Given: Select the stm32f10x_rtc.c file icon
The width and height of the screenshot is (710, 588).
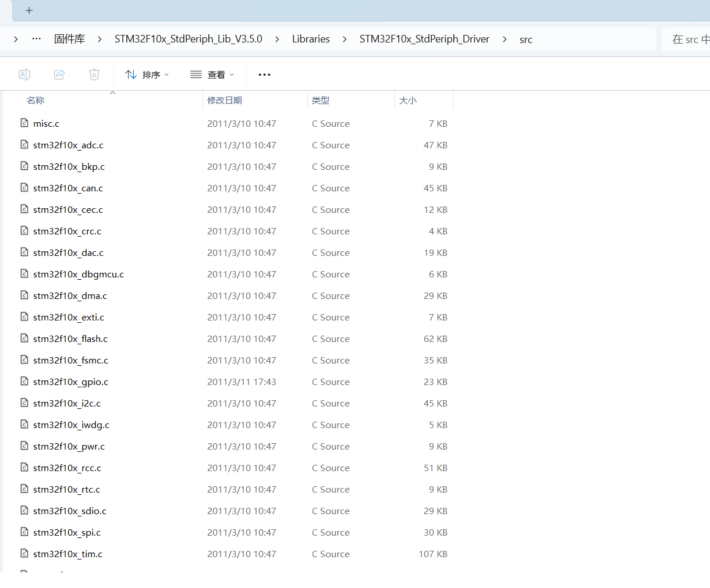Looking at the screenshot, I should pyautogui.click(x=24, y=489).
